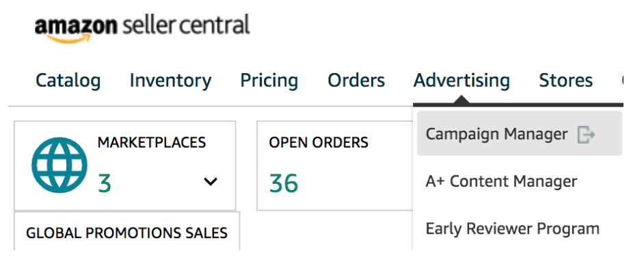Image resolution: width=644 pixels, height=264 pixels.
Task: Click external link icon beside Campaign Manager
Action: (586, 135)
